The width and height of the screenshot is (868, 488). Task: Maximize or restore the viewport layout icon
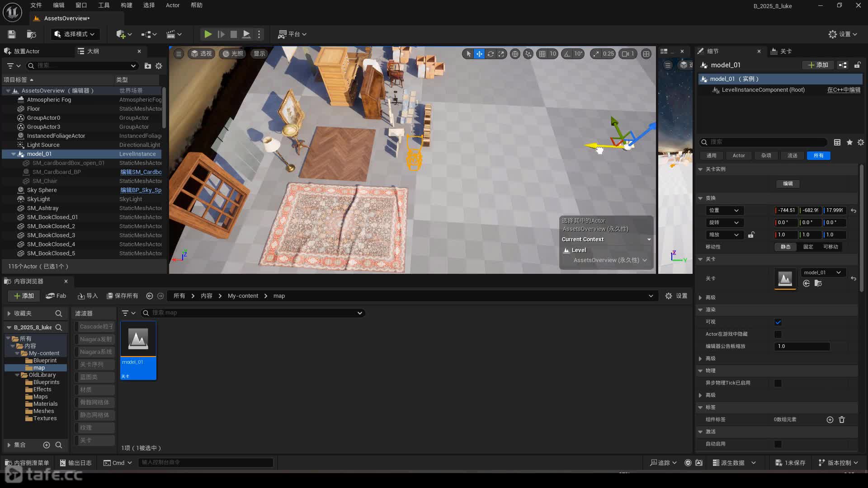point(646,54)
